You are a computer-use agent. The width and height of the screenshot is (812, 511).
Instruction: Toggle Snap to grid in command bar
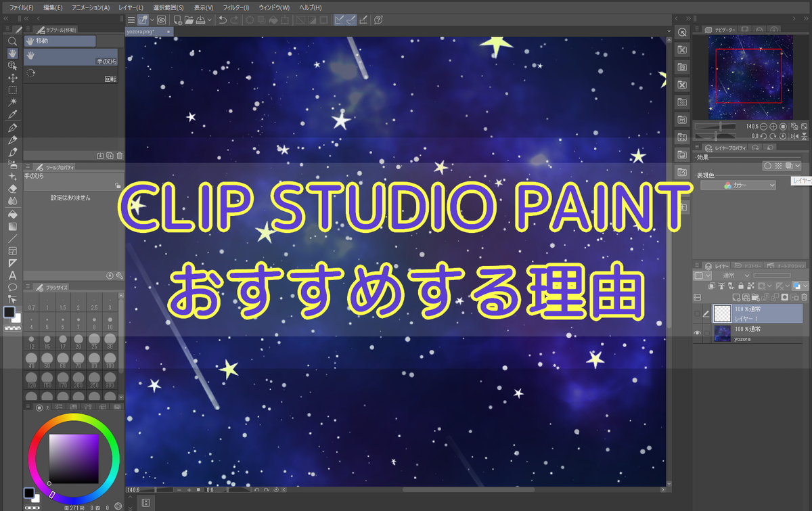[x=363, y=20]
